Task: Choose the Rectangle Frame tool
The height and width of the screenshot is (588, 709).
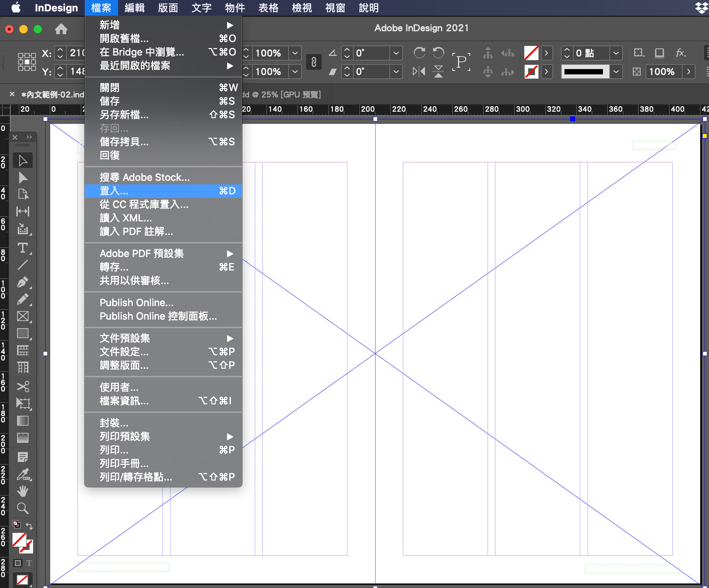Action: click(x=23, y=316)
